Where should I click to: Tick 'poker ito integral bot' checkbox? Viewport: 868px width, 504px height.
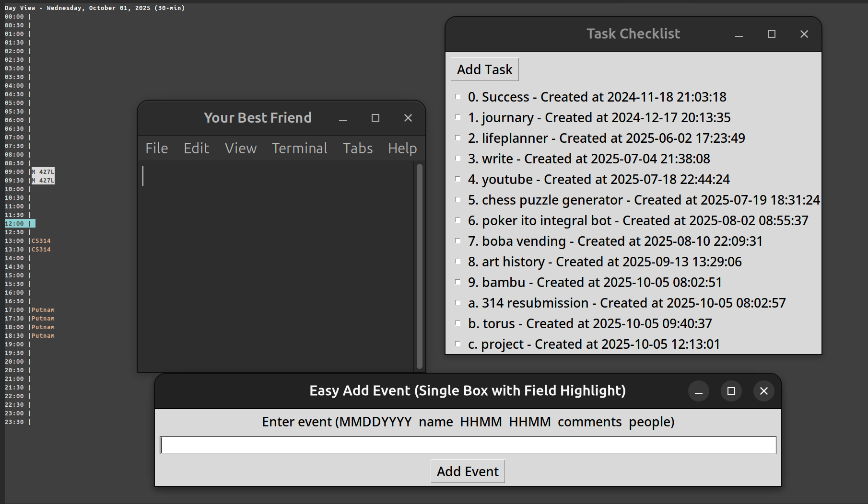(458, 220)
